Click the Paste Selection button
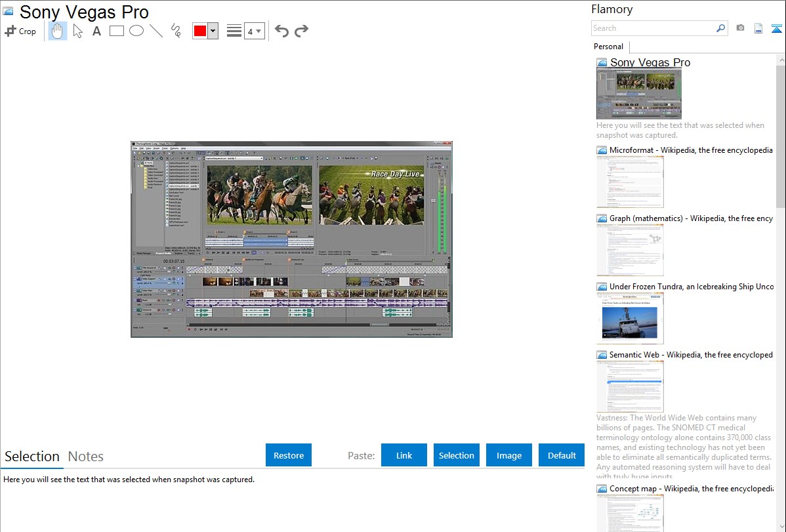Image resolution: width=786 pixels, height=532 pixels. [x=457, y=455]
